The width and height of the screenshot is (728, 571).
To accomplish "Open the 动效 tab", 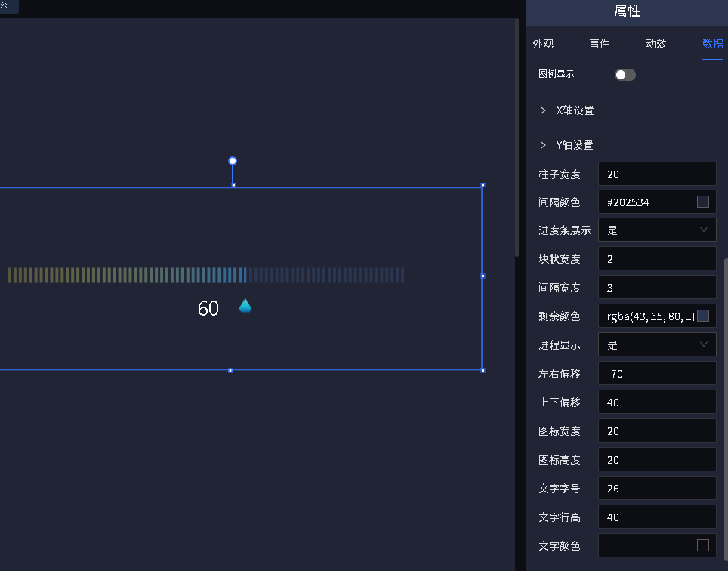I will click(x=656, y=44).
